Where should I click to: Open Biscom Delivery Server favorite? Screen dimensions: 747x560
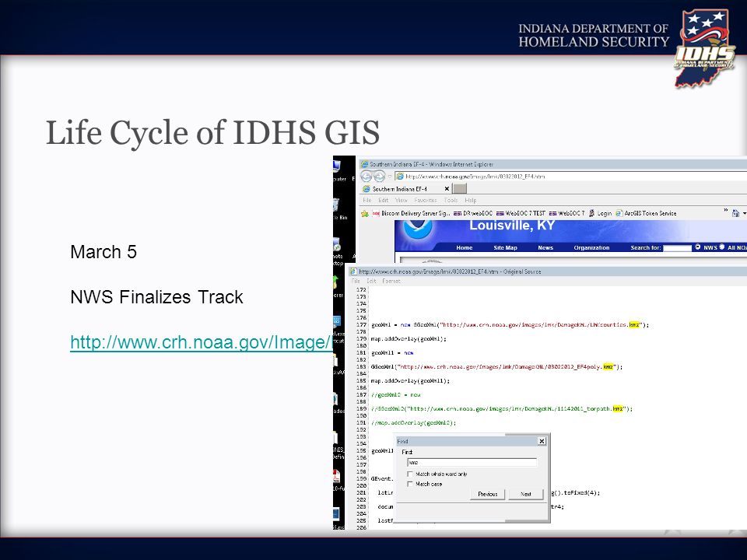click(411, 213)
